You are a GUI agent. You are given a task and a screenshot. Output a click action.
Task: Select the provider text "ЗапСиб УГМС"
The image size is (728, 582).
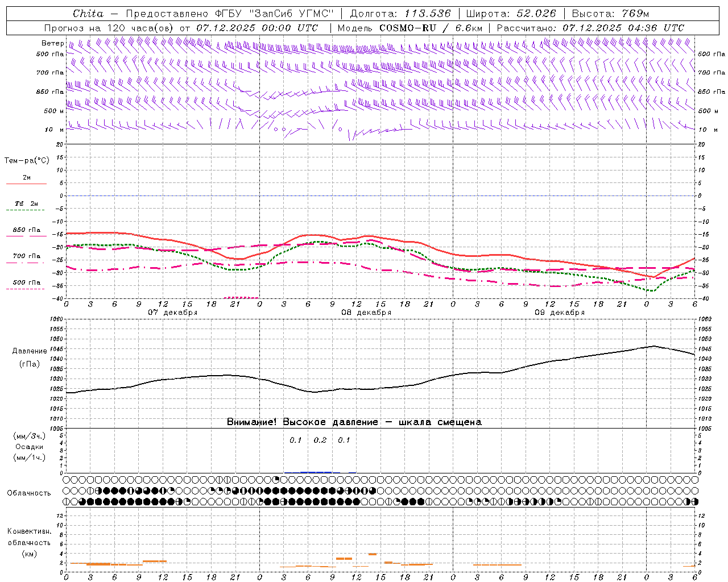coord(291,14)
